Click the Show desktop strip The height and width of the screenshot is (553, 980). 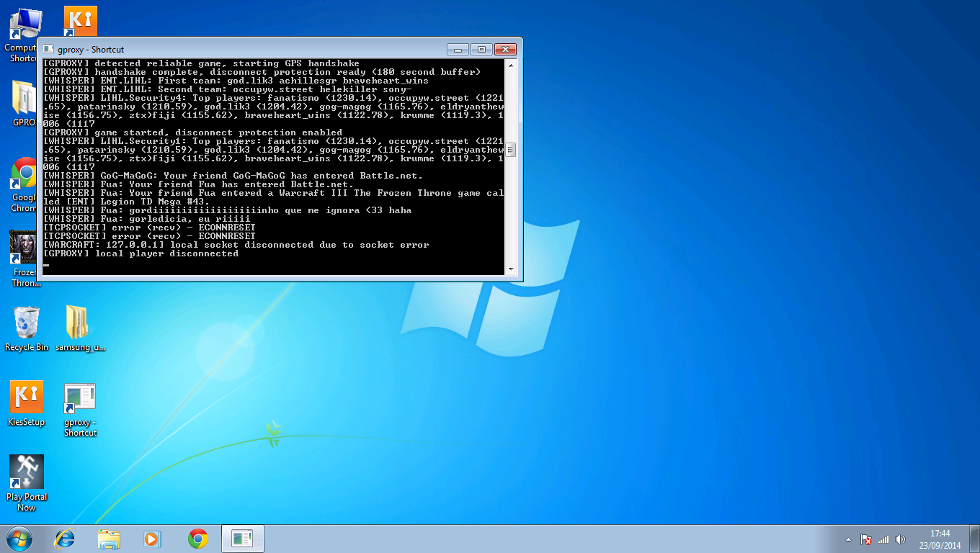(974, 539)
